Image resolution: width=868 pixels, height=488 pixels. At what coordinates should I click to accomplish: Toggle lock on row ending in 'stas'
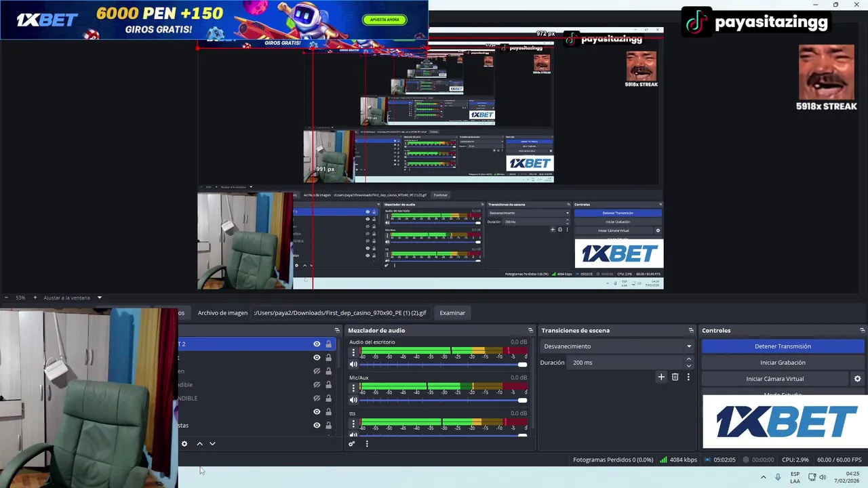[328, 426]
